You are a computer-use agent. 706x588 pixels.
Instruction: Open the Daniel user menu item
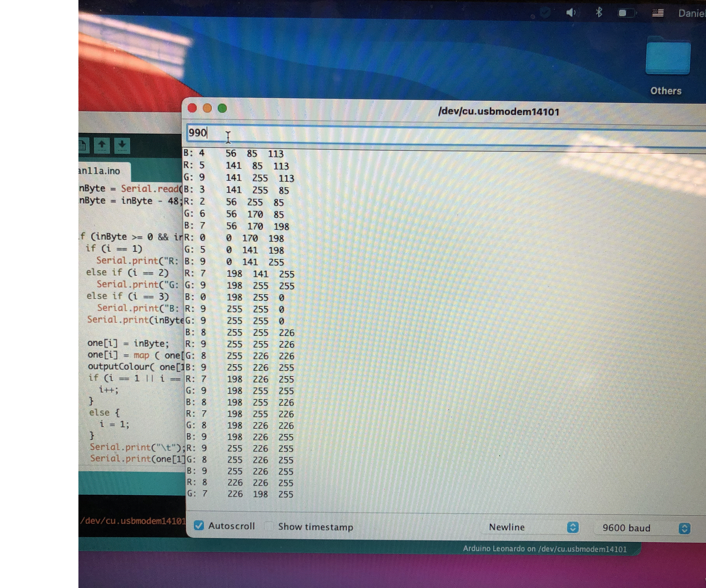692,13
